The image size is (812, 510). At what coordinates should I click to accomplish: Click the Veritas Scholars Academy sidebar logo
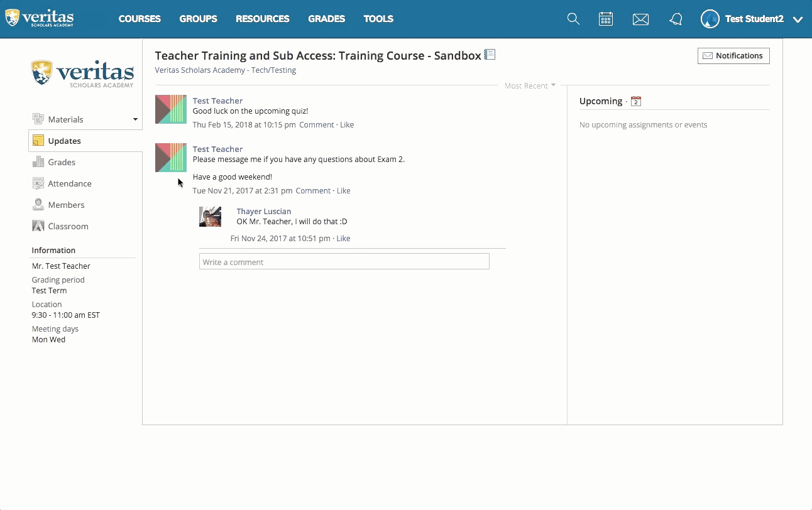(82, 73)
